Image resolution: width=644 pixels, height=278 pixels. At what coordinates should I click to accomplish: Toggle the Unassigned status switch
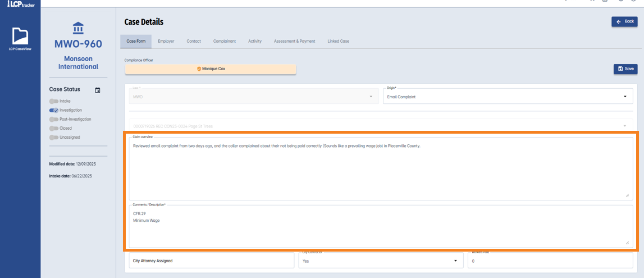pos(53,137)
